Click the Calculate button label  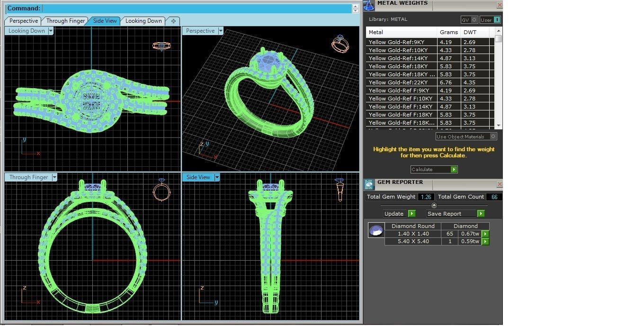tap(422, 170)
